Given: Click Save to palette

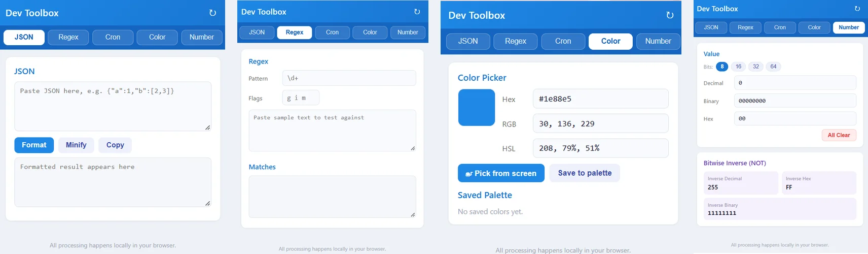Looking at the screenshot, I should [x=585, y=173].
